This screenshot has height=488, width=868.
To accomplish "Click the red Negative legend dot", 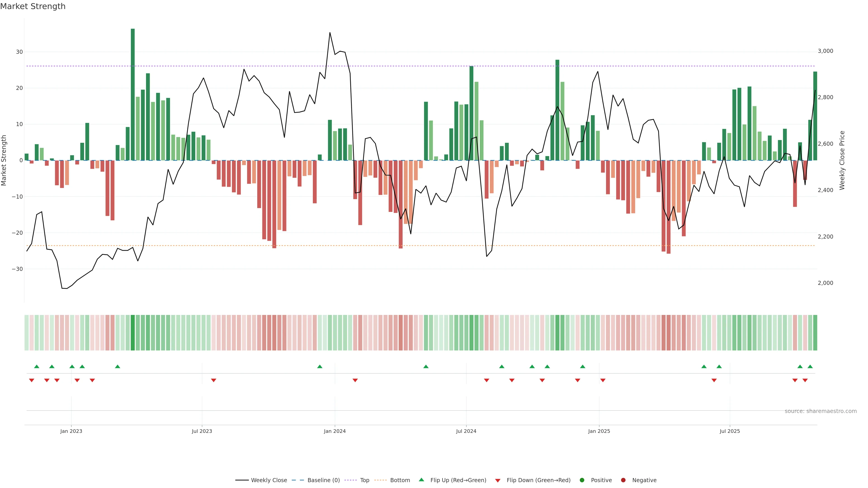I will (x=623, y=480).
